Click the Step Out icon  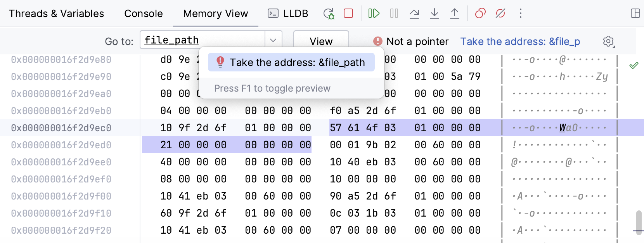click(x=455, y=14)
